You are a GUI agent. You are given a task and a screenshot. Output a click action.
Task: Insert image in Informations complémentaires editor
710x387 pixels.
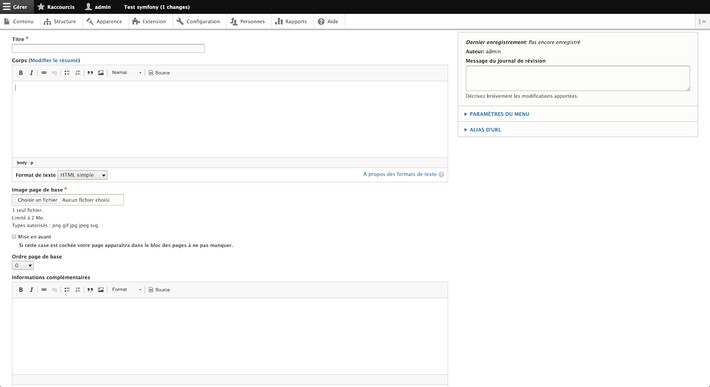pos(101,290)
